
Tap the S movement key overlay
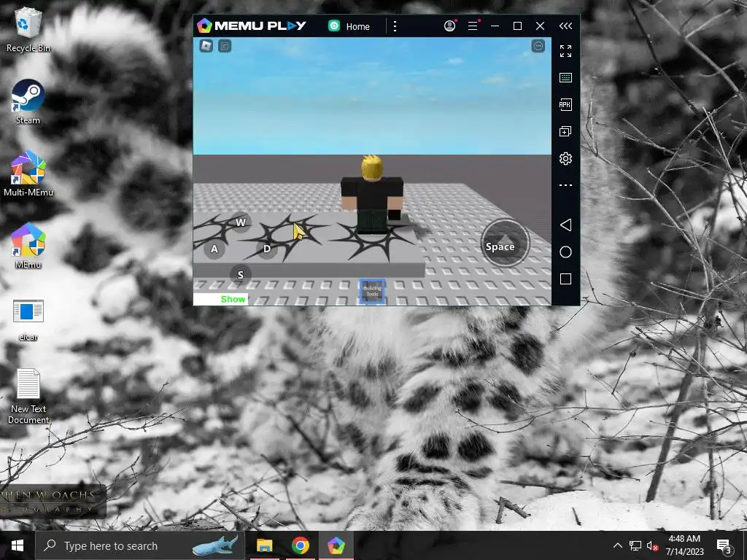tap(241, 275)
